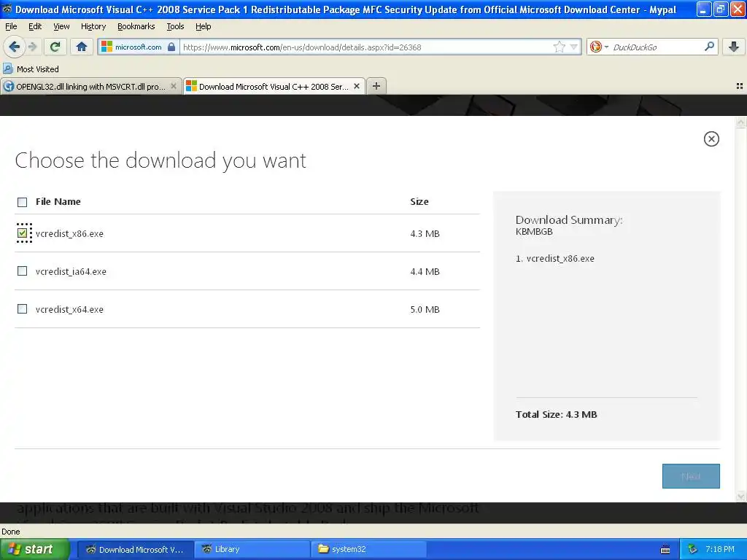
Task: Click the Total Size: 4.3 MB text
Action: point(556,414)
